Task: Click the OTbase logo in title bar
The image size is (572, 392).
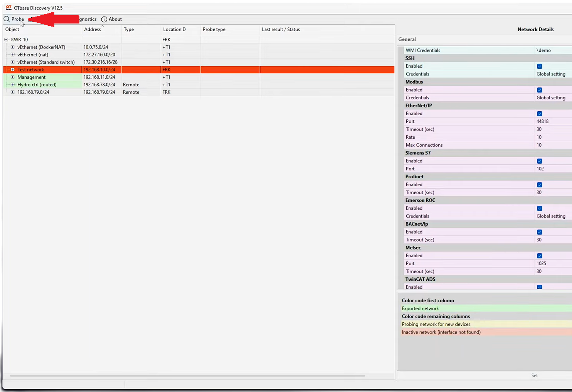Action: 8,8
